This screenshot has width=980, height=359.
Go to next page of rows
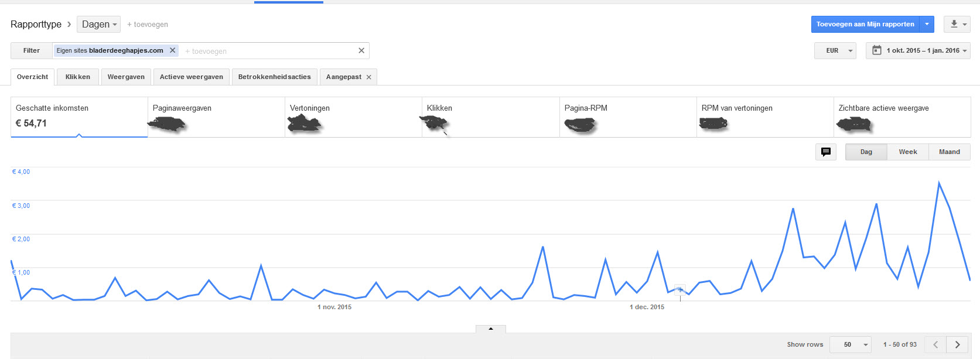[x=958, y=344]
